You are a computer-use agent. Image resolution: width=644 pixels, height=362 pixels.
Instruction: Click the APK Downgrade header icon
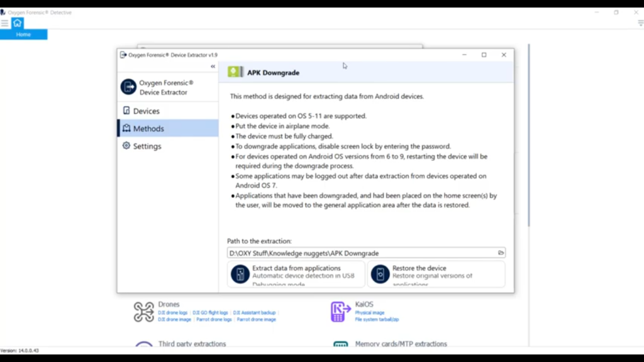click(x=234, y=72)
